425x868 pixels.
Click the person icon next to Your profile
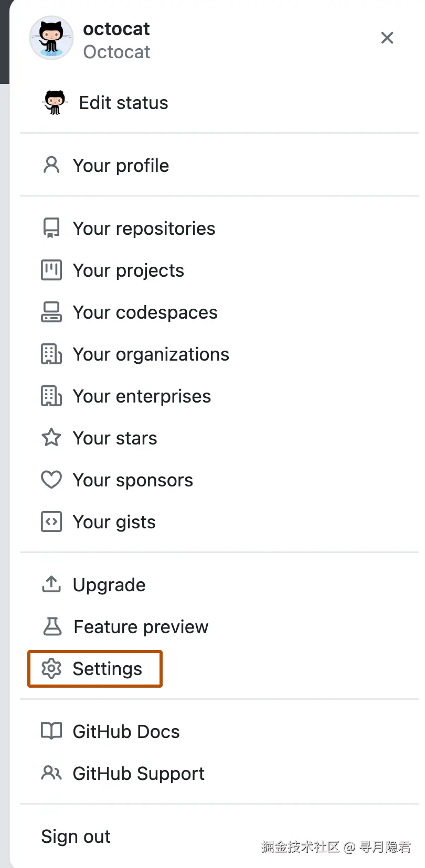(51, 165)
